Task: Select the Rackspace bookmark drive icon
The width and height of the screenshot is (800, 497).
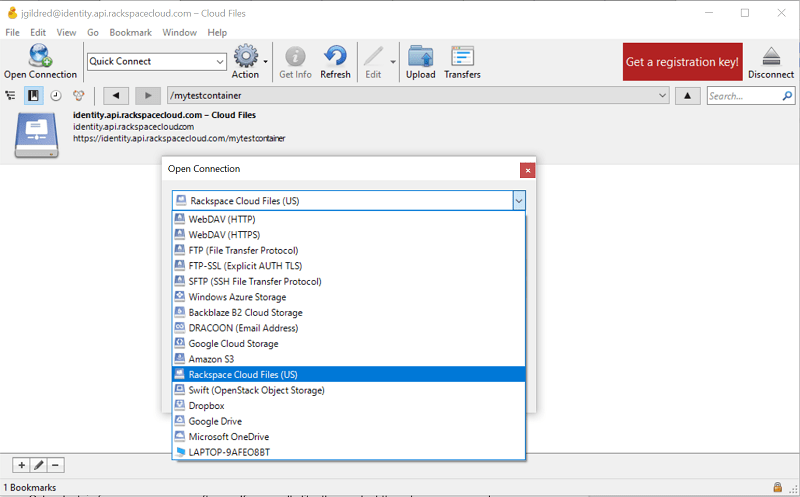Action: [x=36, y=135]
